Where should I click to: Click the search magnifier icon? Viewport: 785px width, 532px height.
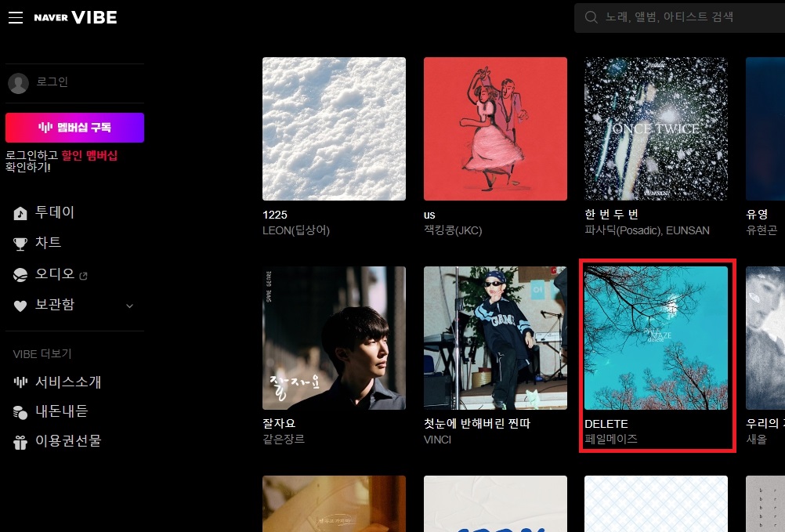pyautogui.click(x=591, y=17)
